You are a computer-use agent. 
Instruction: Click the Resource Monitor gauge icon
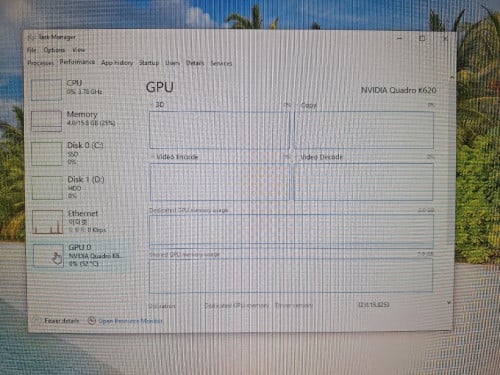(x=92, y=321)
